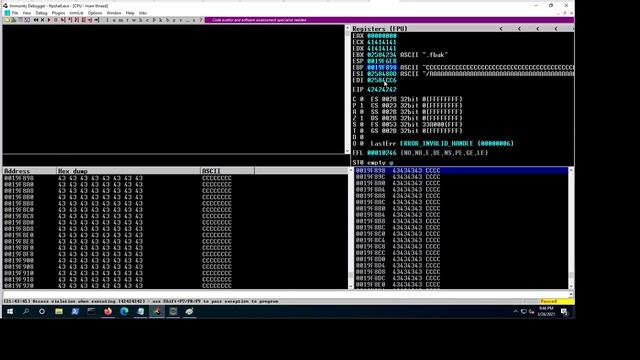Show Executable modules with the e icon
This screenshot has height=360, width=640.
click(x=114, y=20)
